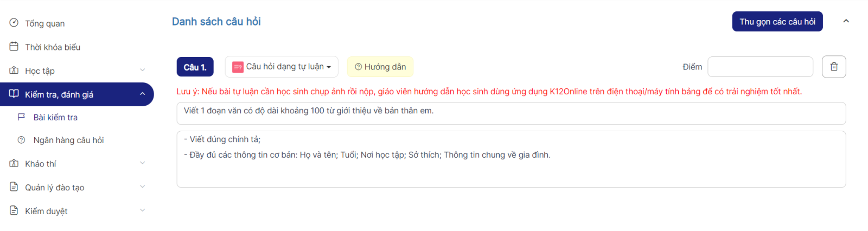Screen dimensions: 868x231
Task: Click the question mark icon beside Ngân hàng câu hỏi
Action: (x=22, y=140)
